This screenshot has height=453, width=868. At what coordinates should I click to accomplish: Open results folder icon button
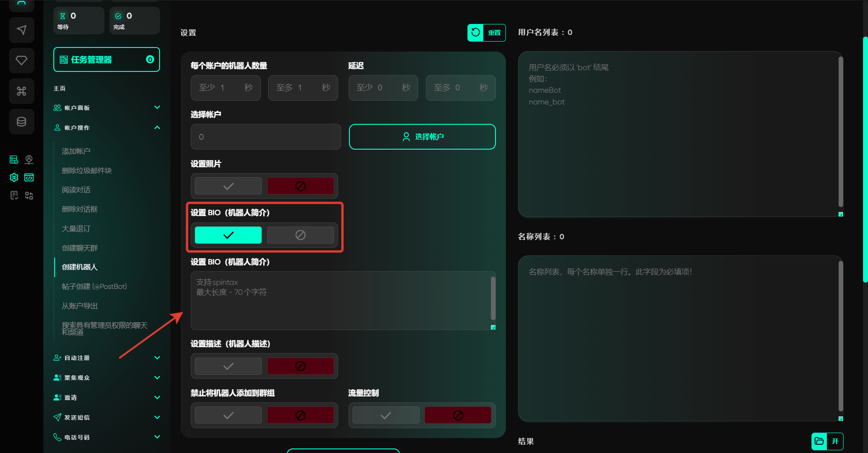(x=819, y=441)
